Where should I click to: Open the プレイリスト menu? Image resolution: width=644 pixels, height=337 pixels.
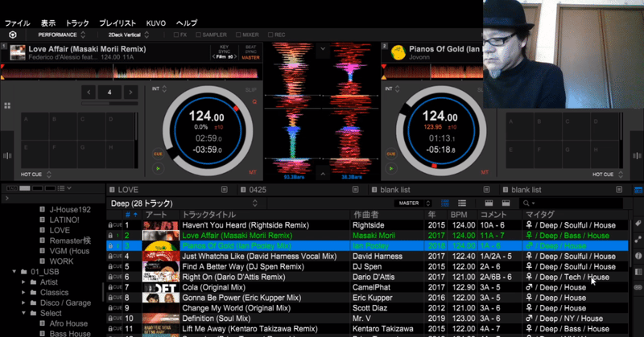tap(118, 23)
